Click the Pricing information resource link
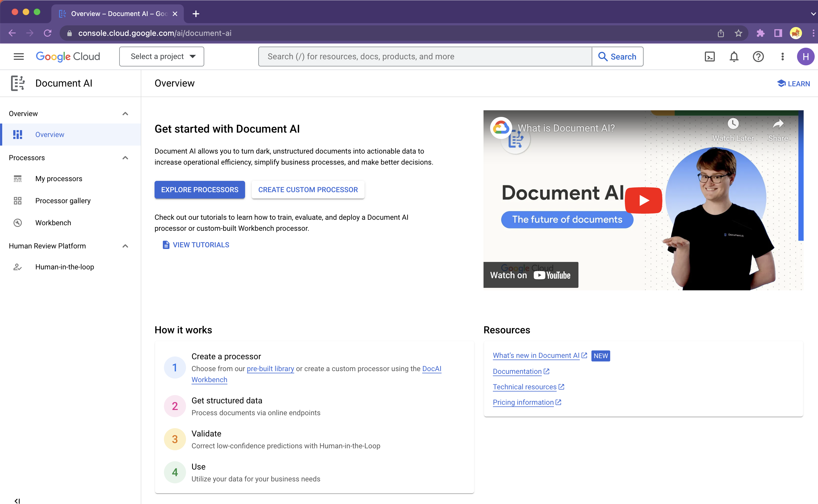The width and height of the screenshot is (818, 504). [x=523, y=402]
